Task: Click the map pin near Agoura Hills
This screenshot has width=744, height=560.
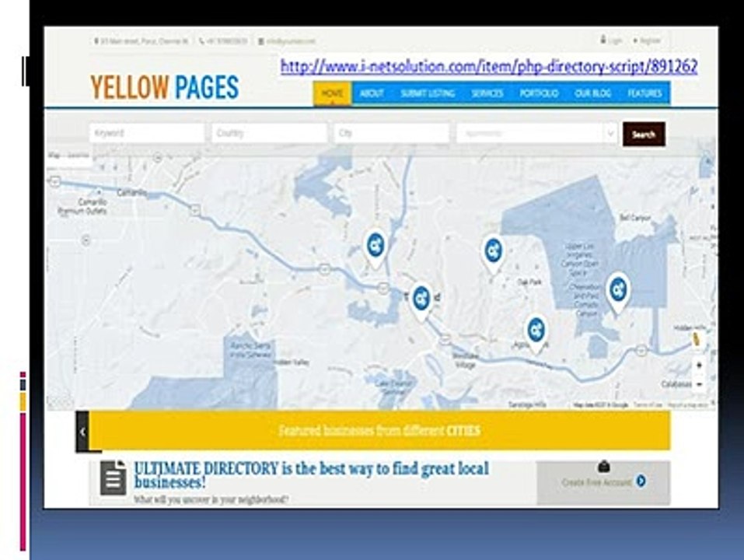Action: pyautogui.click(x=536, y=334)
